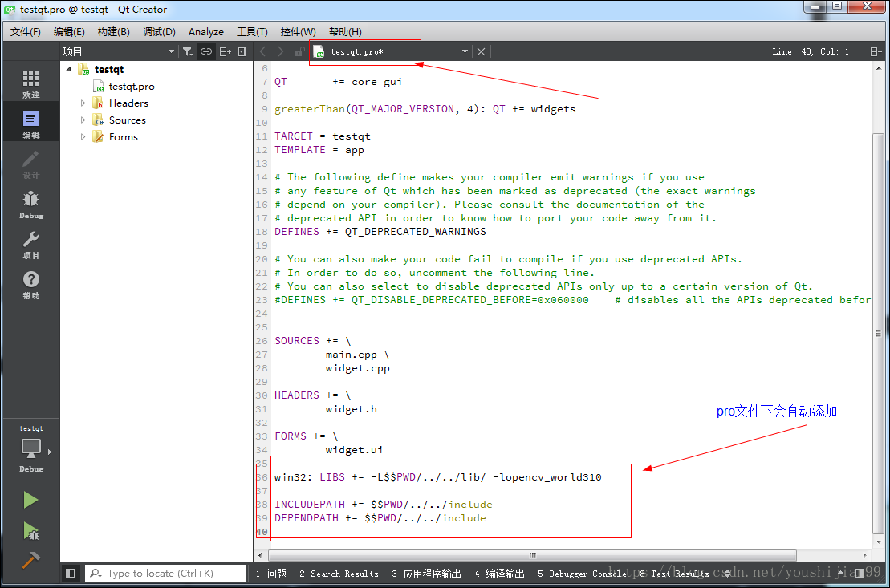This screenshot has width=890, height=588.
Task: Place cursor on the LIBS opencv_world310 line
Action: pyautogui.click(x=437, y=477)
